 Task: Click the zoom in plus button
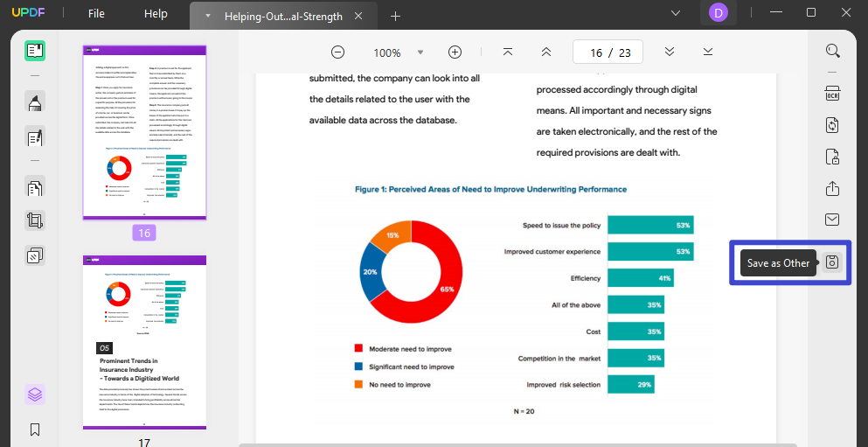coord(455,52)
